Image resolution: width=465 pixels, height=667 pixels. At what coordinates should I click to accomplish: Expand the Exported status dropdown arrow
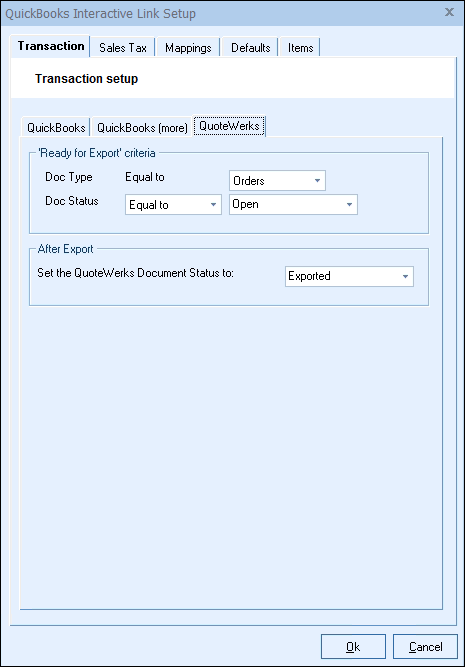[x=405, y=276]
